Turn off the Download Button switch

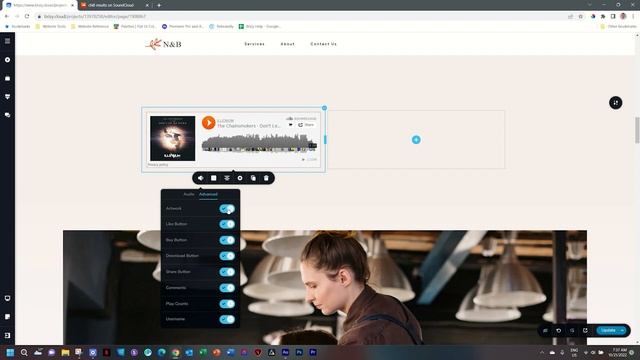pos(227,256)
